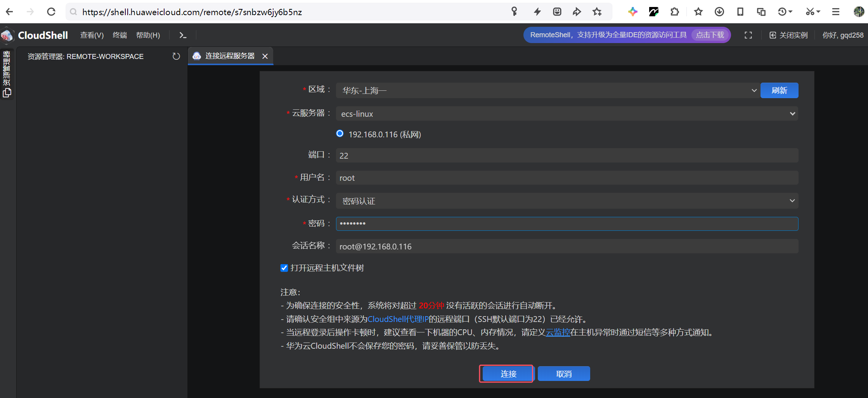Click the 用户名 field containing root
The image size is (868, 398).
click(x=567, y=178)
